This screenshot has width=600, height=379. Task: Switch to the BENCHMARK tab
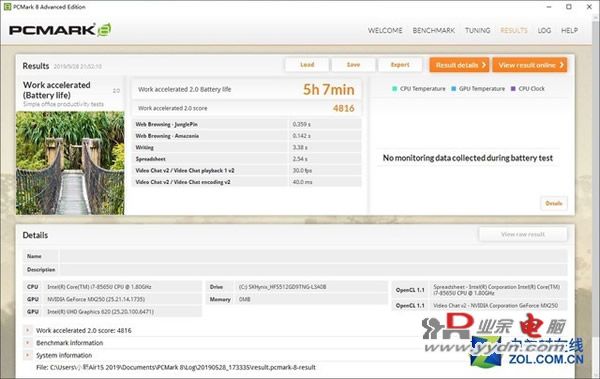click(434, 31)
